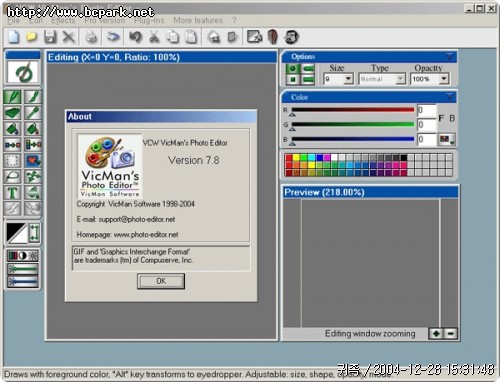Click the blue B color slider
The width and height of the screenshot is (500, 382).
click(x=353, y=139)
